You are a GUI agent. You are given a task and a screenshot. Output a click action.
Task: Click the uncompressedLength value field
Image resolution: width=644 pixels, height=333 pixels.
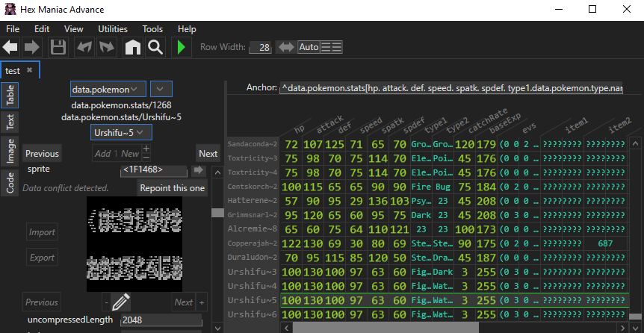[x=161, y=320]
